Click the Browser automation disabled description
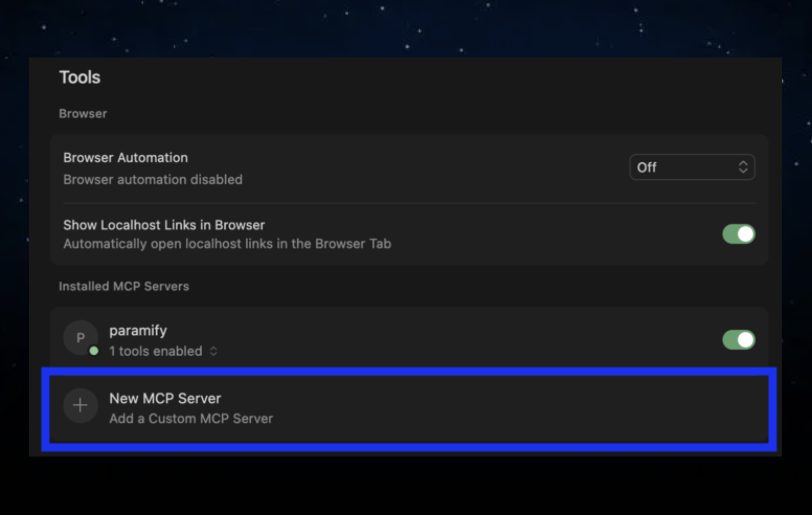This screenshot has height=515, width=812. click(x=153, y=180)
